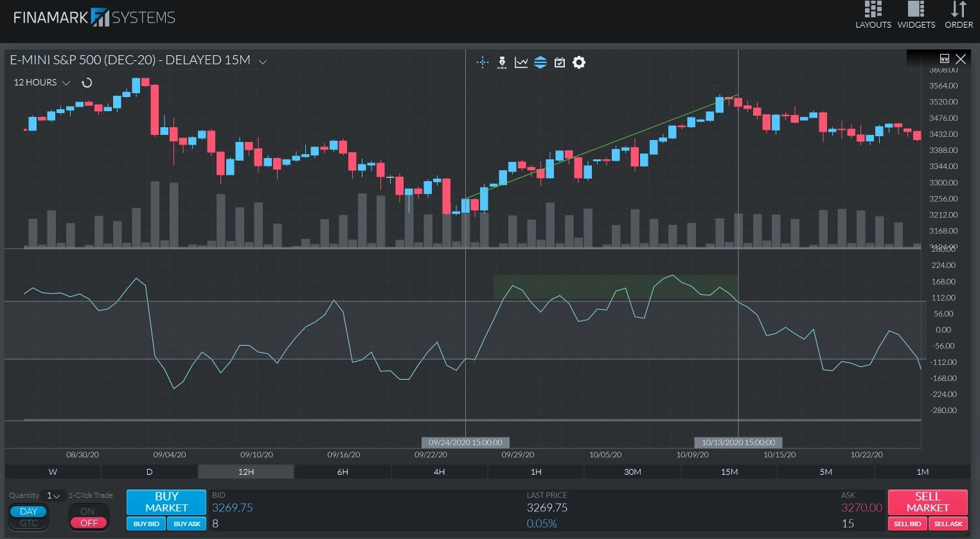The height and width of the screenshot is (539, 980).
Task: Open the Widgets panel
Action: [916, 14]
